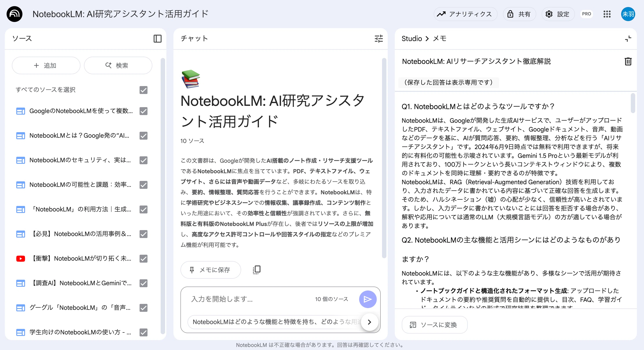The image size is (644, 350).
Task: Delete note with trash icon
Action: pos(628,61)
